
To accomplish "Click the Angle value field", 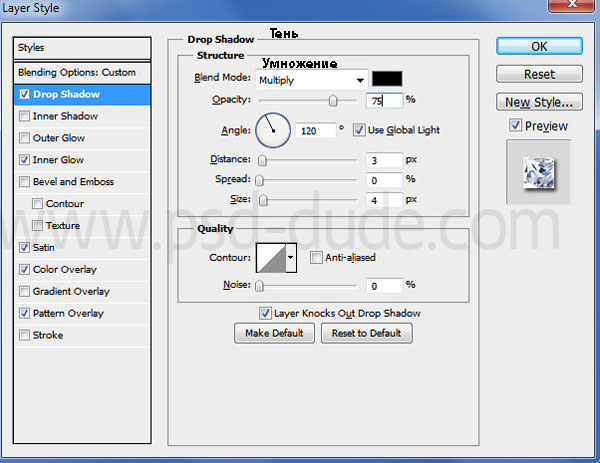I will (316, 131).
